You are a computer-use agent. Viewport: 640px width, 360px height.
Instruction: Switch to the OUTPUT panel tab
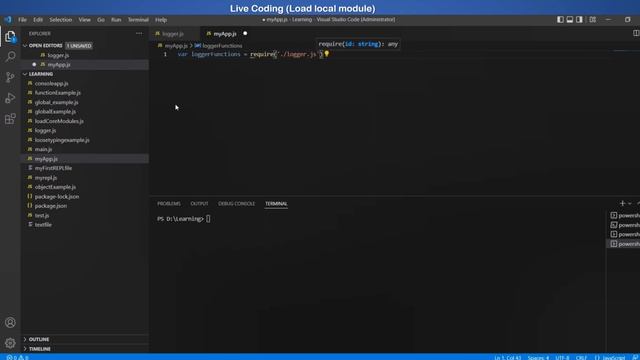pyautogui.click(x=199, y=203)
